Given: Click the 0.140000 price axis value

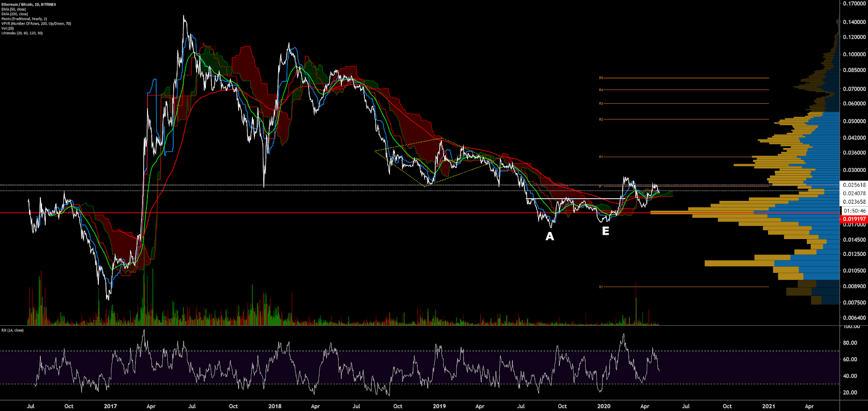Looking at the screenshot, I should tap(854, 22).
